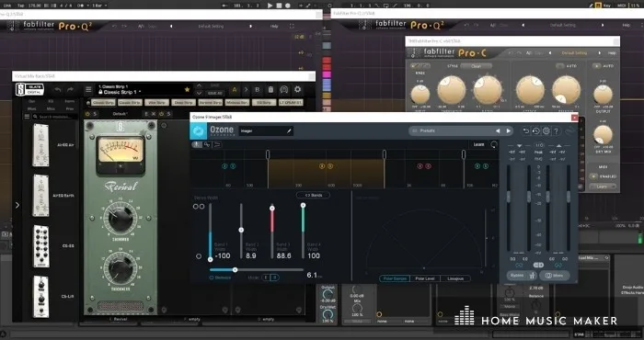Select the A state in Virtual Mix Rack
The image size is (644, 340).
235,90
